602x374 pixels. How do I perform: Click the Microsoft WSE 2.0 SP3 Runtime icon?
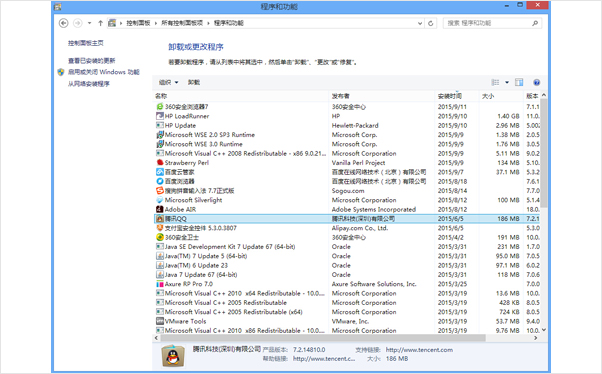(x=160, y=134)
